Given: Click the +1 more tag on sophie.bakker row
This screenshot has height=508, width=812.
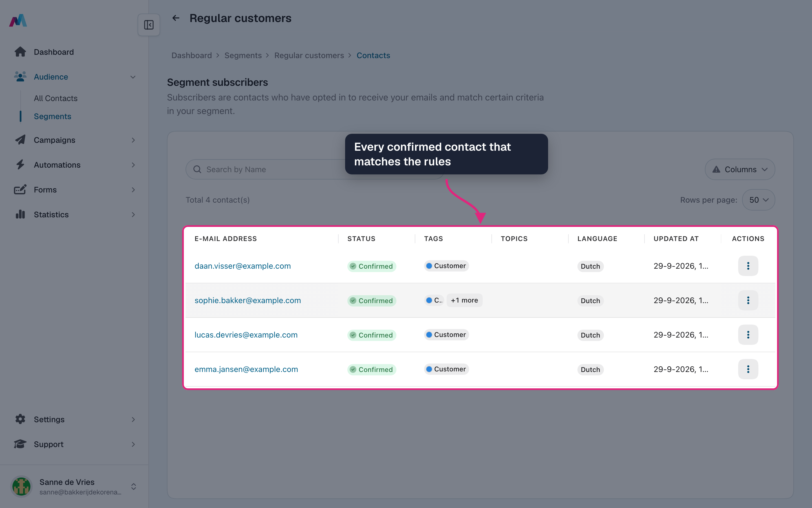Looking at the screenshot, I should click(464, 300).
